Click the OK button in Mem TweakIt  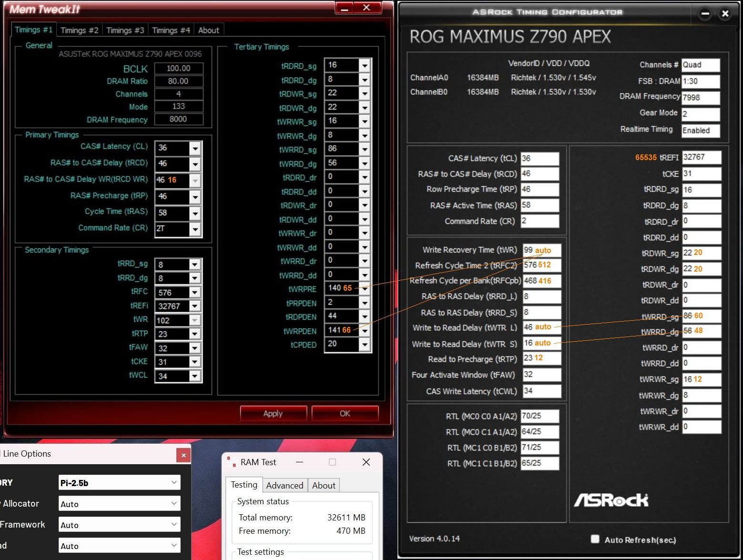(x=345, y=413)
